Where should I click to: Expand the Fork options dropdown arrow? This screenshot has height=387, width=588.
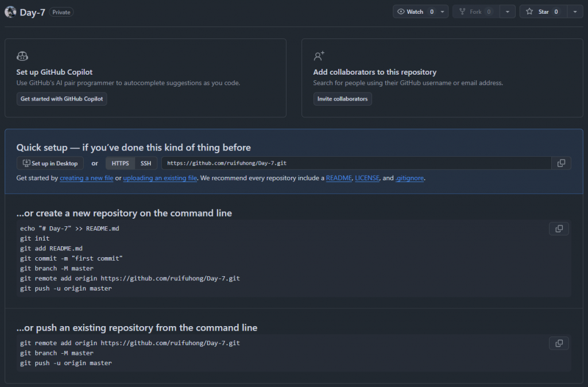pyautogui.click(x=508, y=11)
